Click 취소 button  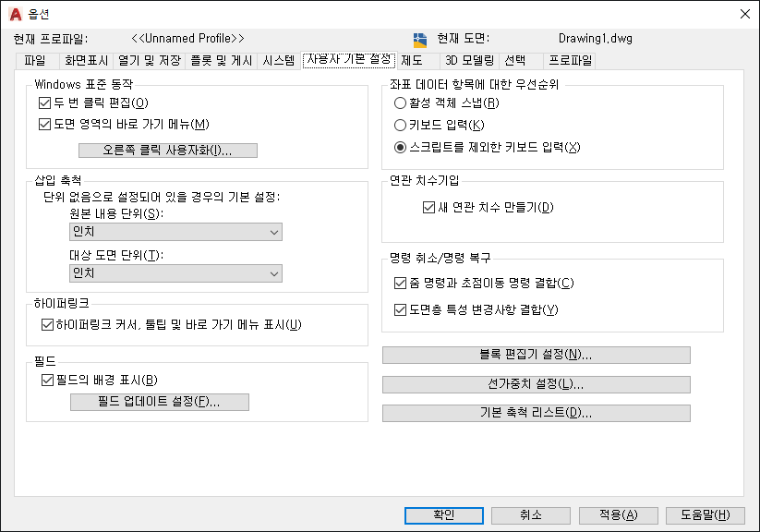(x=531, y=515)
